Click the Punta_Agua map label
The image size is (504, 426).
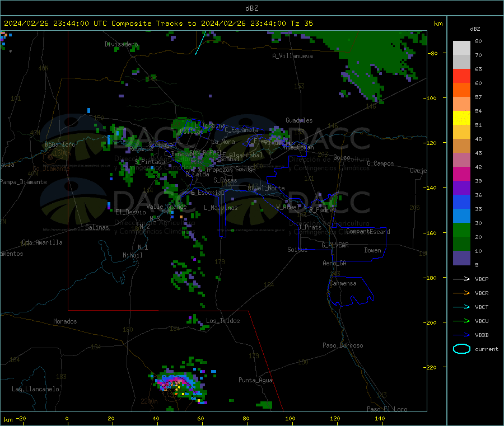[x=255, y=380]
